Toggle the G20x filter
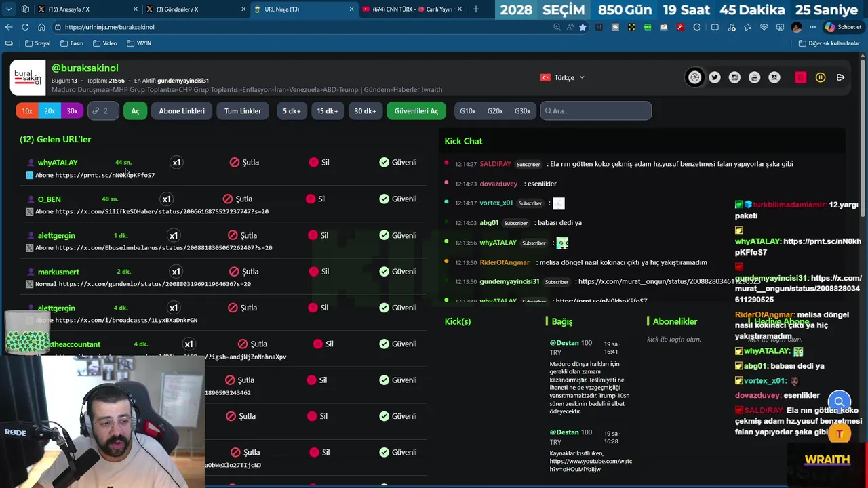The width and height of the screenshot is (868, 488). (x=495, y=110)
